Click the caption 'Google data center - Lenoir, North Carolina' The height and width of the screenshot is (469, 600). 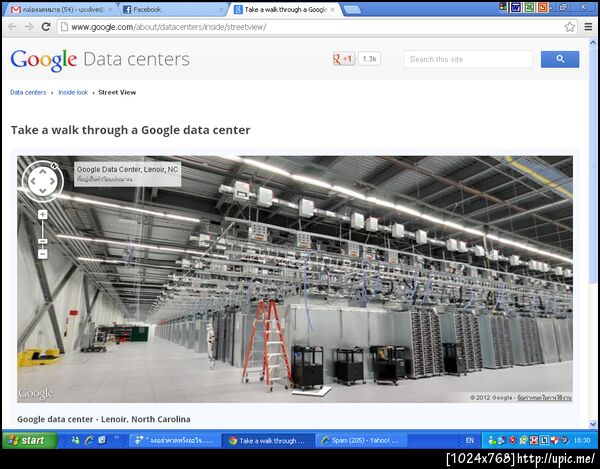coord(104,419)
